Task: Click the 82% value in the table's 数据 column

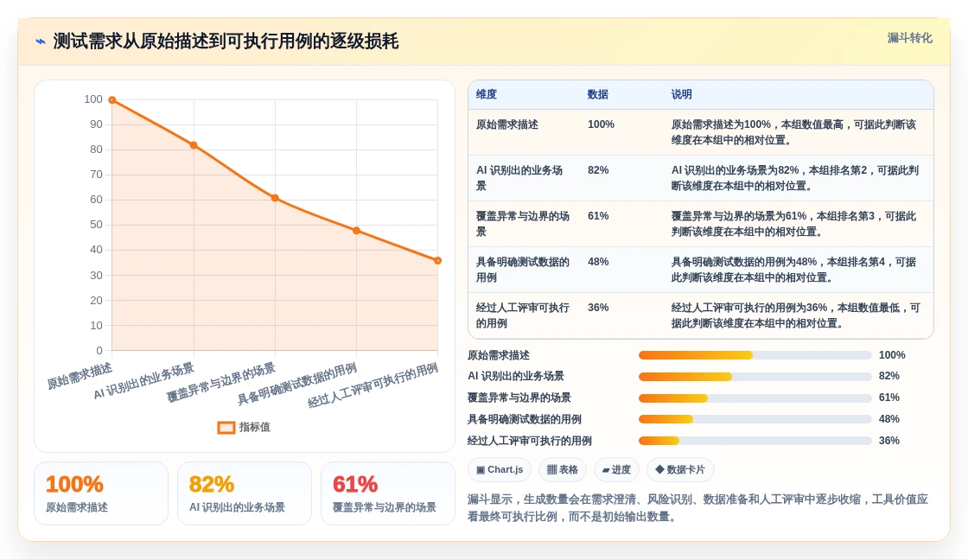Action: click(598, 170)
